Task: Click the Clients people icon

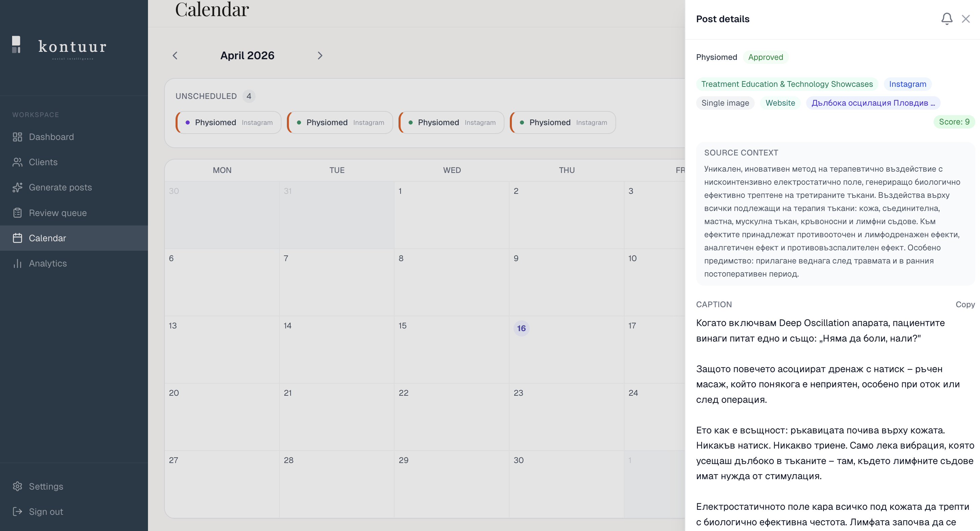Action: 17,162
